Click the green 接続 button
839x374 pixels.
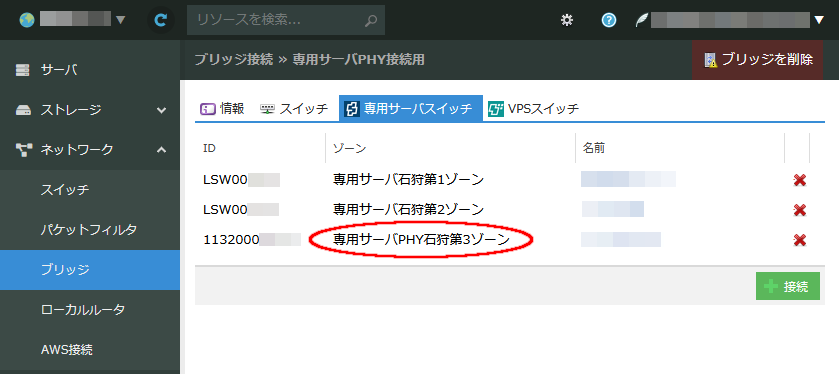(788, 286)
